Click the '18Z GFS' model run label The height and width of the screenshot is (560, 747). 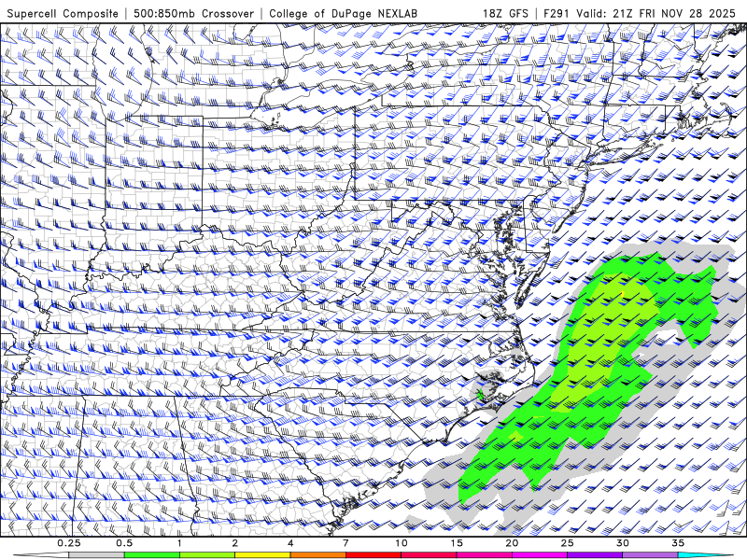pyautogui.click(x=505, y=13)
